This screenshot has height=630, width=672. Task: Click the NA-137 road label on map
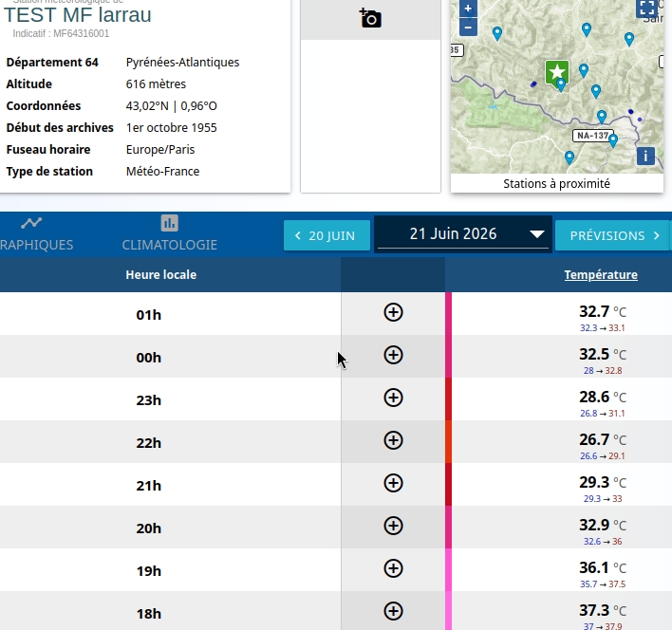pos(593,136)
